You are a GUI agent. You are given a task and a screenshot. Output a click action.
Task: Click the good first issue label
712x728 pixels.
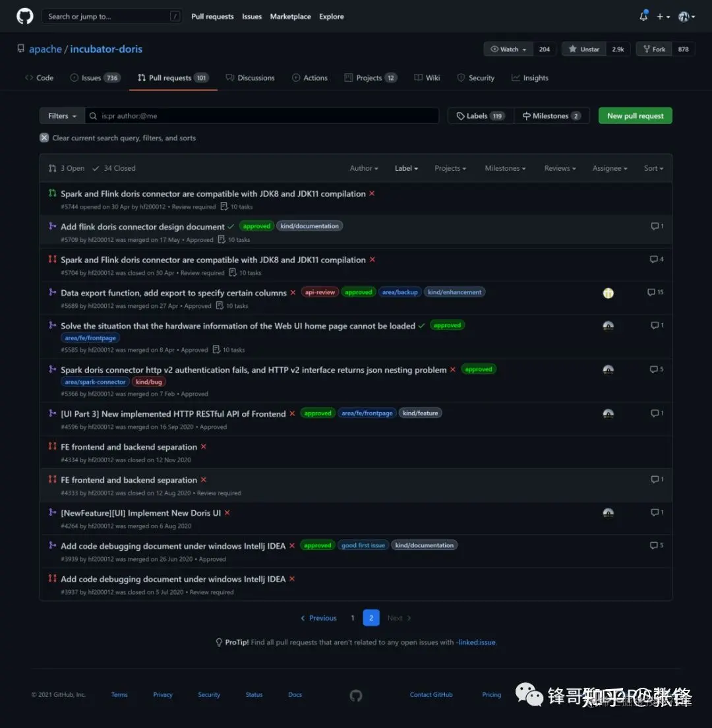[363, 545]
